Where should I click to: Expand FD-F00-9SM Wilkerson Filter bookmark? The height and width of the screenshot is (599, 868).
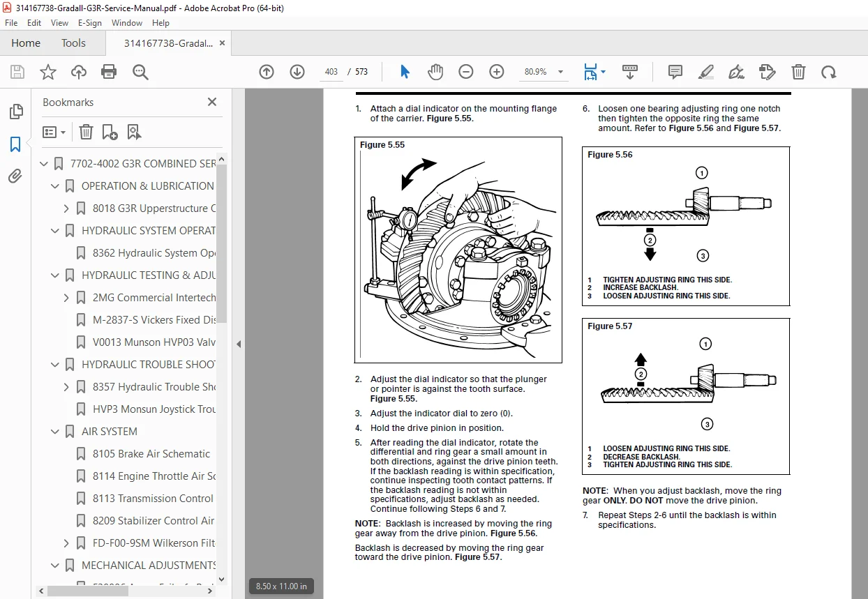(x=67, y=543)
